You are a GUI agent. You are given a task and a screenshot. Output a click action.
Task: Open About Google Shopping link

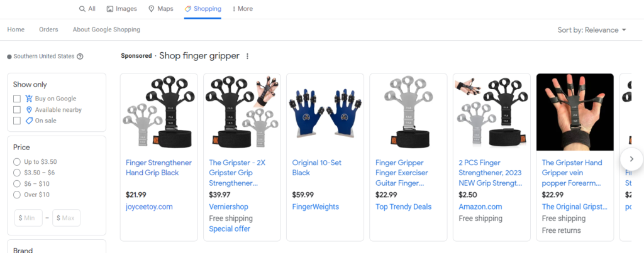(x=106, y=30)
